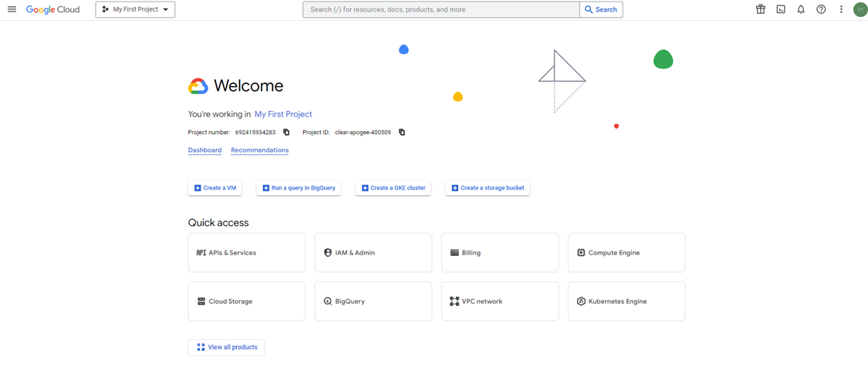868x387 pixels.
Task: Open the gift free trial icon
Action: pos(761,9)
